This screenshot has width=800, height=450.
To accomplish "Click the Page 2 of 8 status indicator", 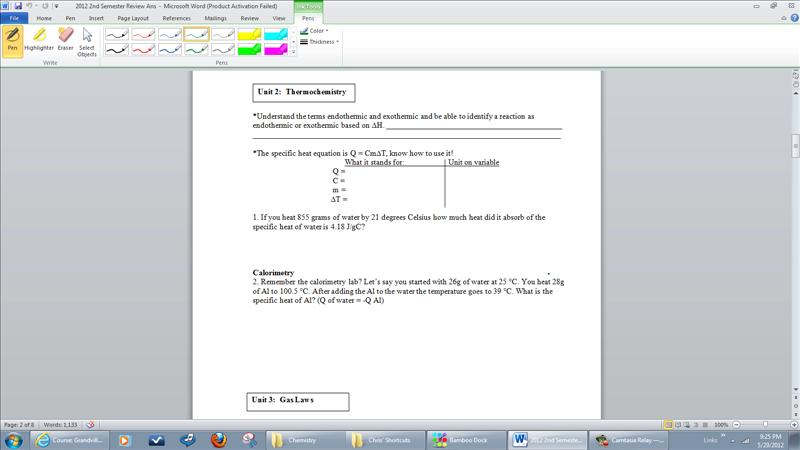I will tap(19, 424).
